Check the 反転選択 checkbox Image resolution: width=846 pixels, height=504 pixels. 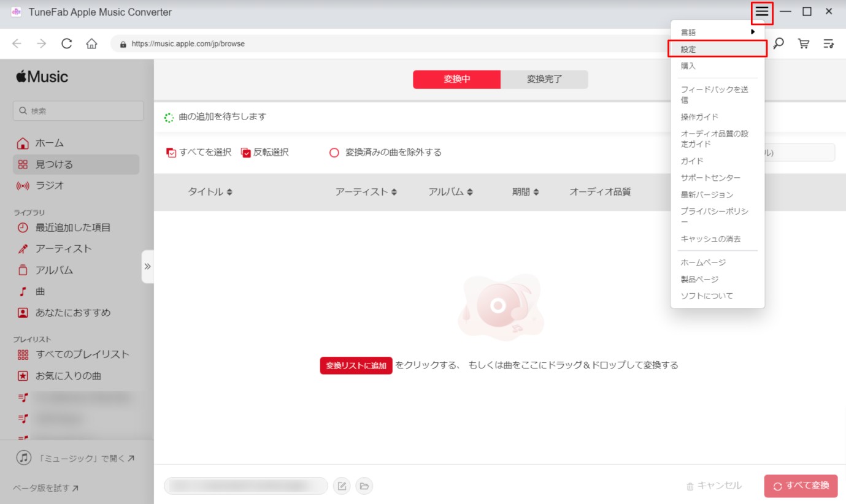tap(246, 153)
